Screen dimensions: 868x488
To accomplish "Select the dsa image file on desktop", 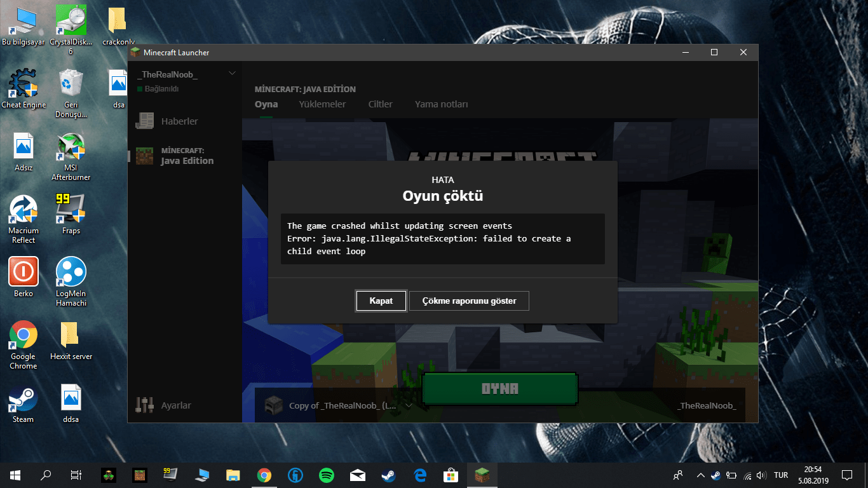I will 119,88.
